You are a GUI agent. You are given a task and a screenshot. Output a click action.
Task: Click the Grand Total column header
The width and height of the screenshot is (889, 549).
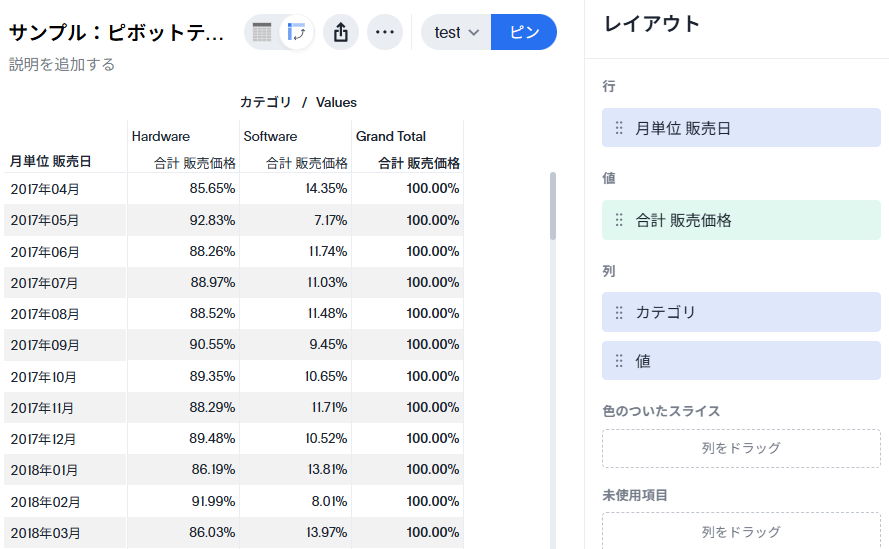click(x=391, y=136)
